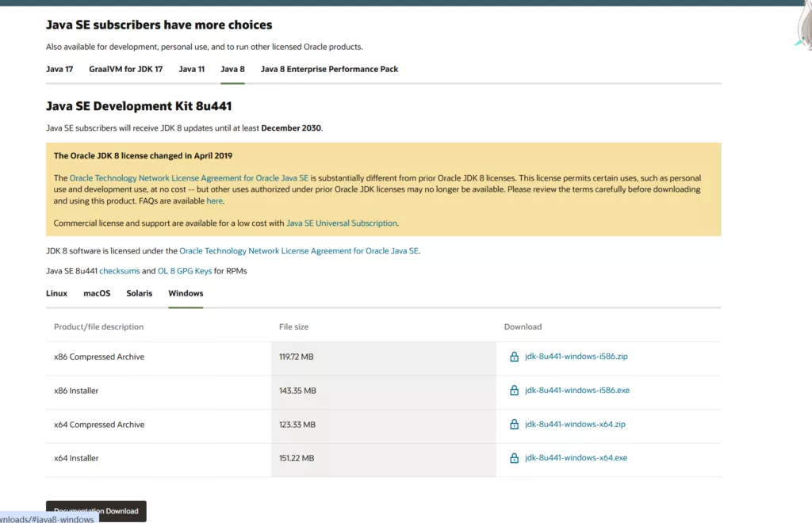Viewport: 812px width, 523px height.
Task: Download the jdk-8u441-windows-i586.zip archive
Action: coord(576,357)
